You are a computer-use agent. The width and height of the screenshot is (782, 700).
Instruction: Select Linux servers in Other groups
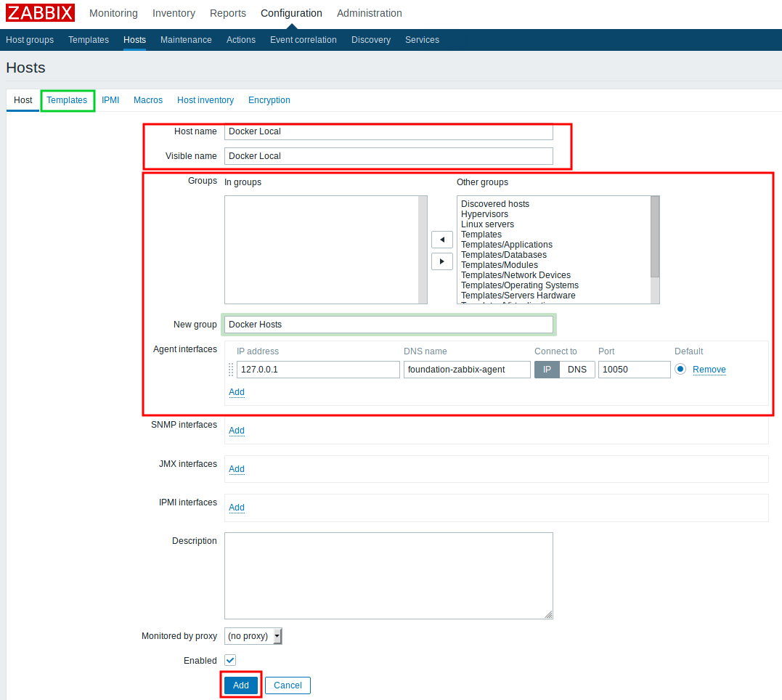(487, 224)
